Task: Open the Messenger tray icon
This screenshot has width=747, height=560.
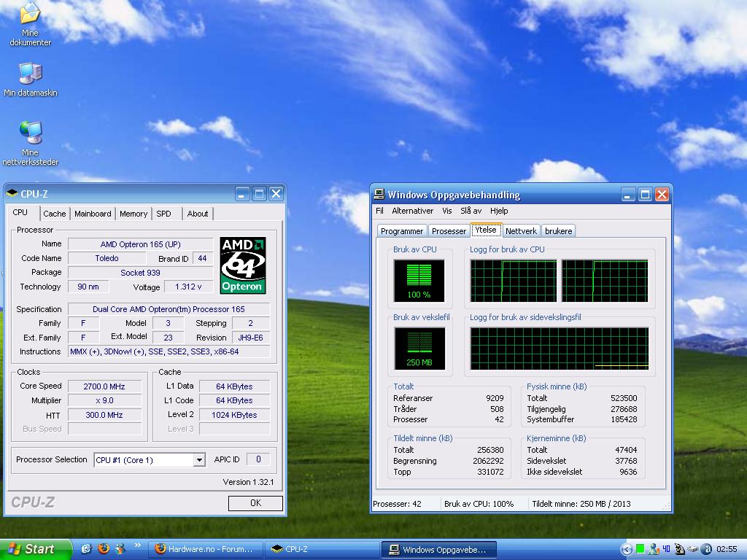Action: [654, 549]
